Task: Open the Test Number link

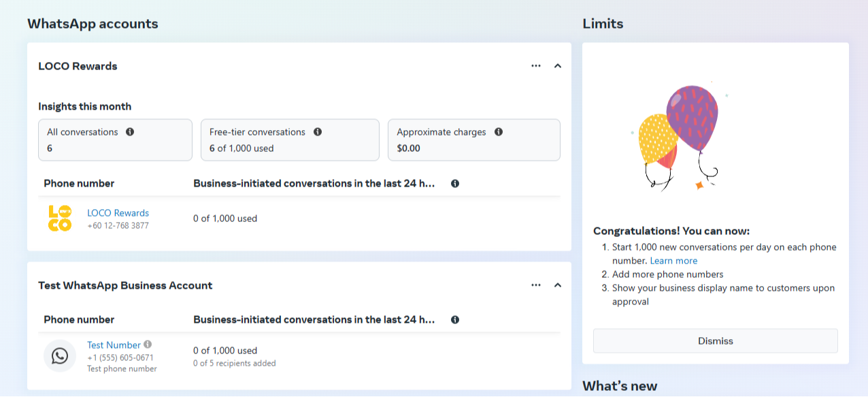Action: click(114, 345)
